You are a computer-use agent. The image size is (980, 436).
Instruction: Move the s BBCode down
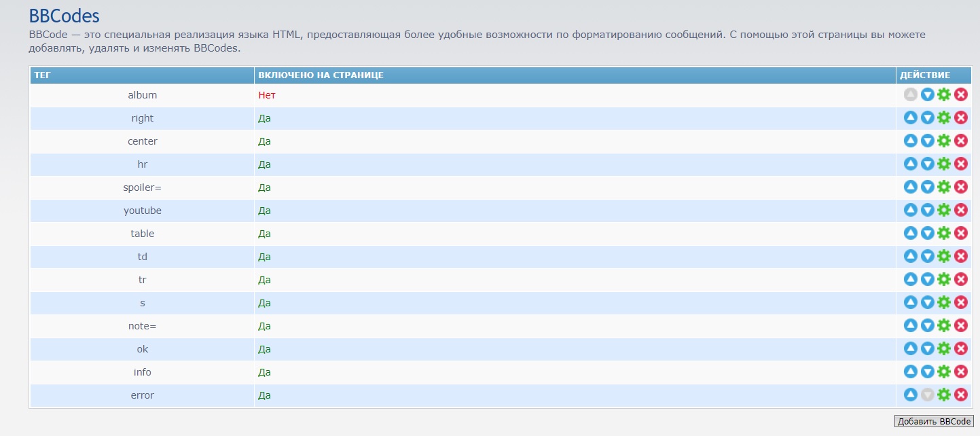pos(927,303)
